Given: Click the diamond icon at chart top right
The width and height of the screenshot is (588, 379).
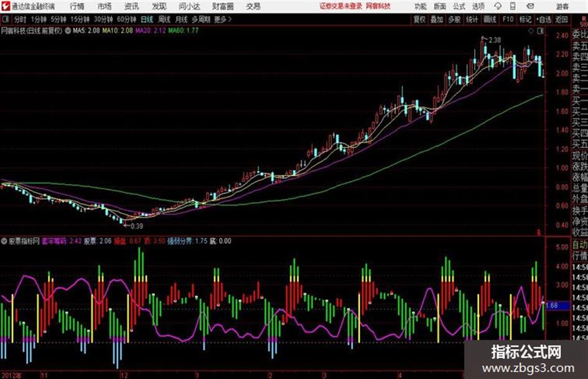Looking at the screenshot, I should click(x=531, y=31).
